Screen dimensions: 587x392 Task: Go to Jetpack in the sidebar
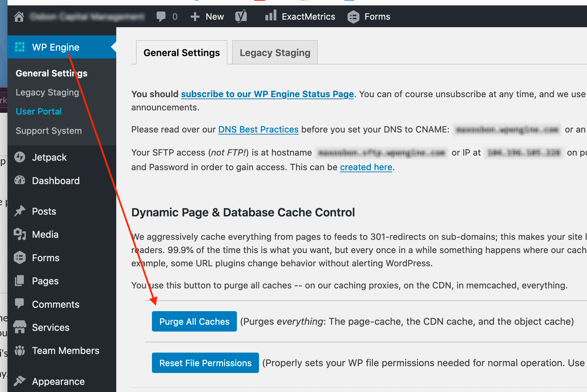(x=49, y=157)
